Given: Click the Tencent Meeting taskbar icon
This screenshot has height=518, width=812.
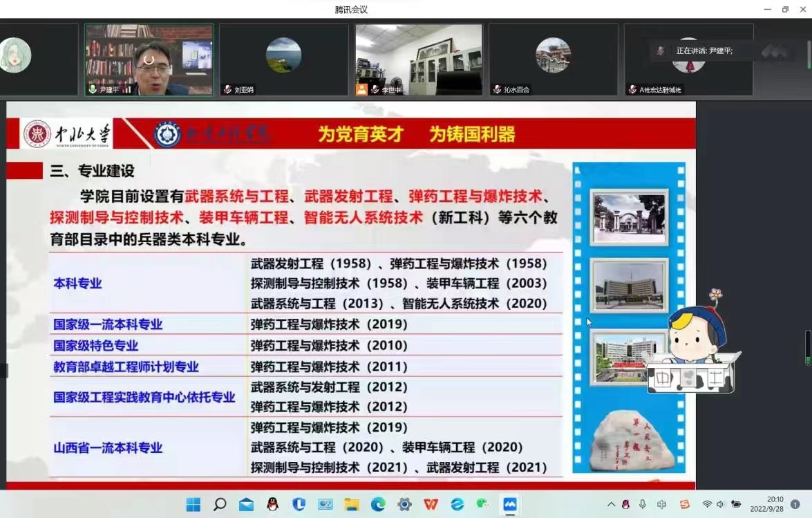Looking at the screenshot, I should coord(510,504).
